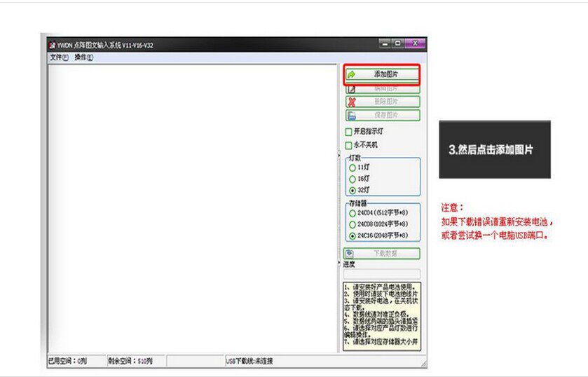Open the 文件 menu
Viewport: 588px width, 377px height.
tap(60, 57)
